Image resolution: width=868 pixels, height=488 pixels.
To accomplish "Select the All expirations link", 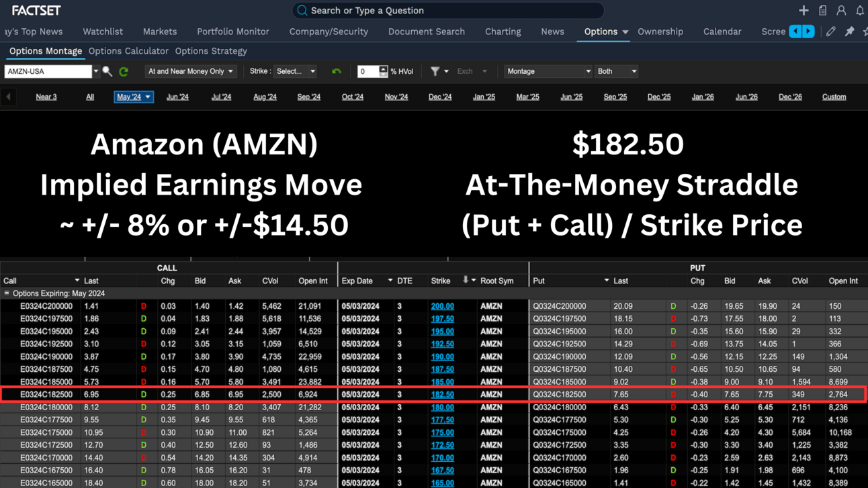I will tap(90, 97).
